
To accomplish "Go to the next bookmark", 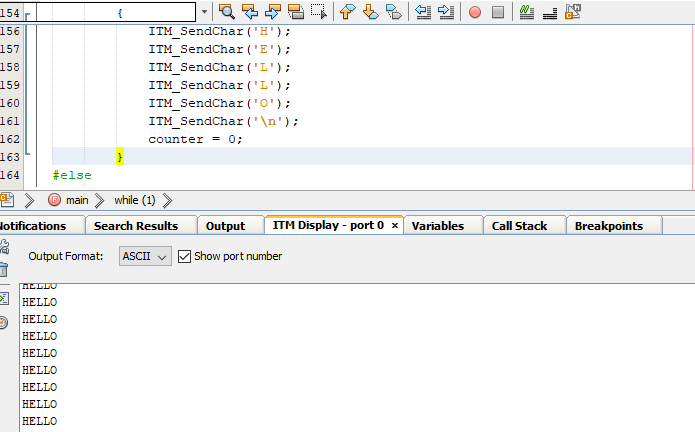I will click(x=370, y=12).
